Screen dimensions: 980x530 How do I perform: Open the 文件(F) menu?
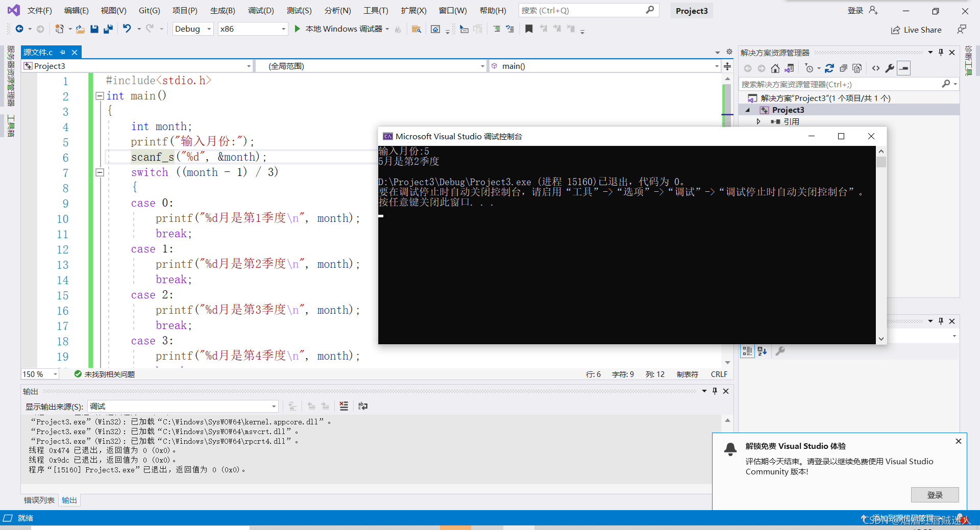pos(39,10)
